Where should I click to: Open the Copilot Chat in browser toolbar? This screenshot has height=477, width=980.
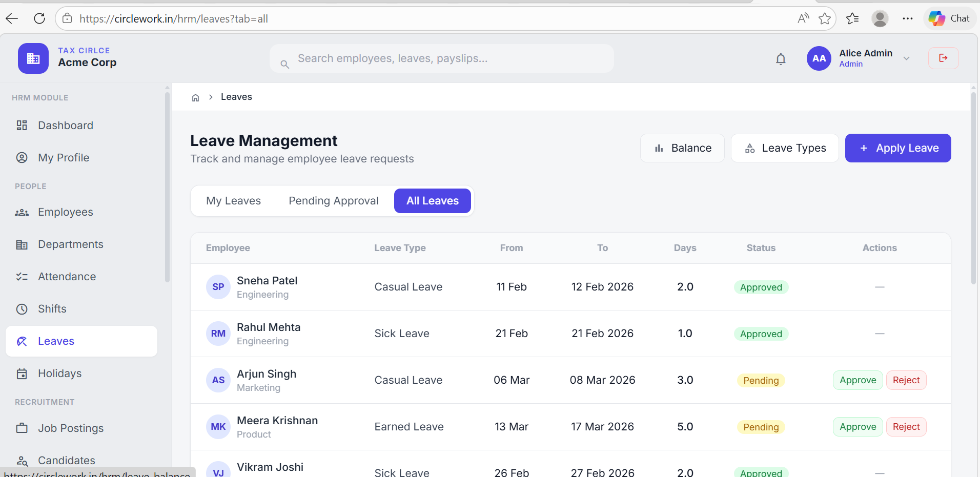[x=949, y=18]
